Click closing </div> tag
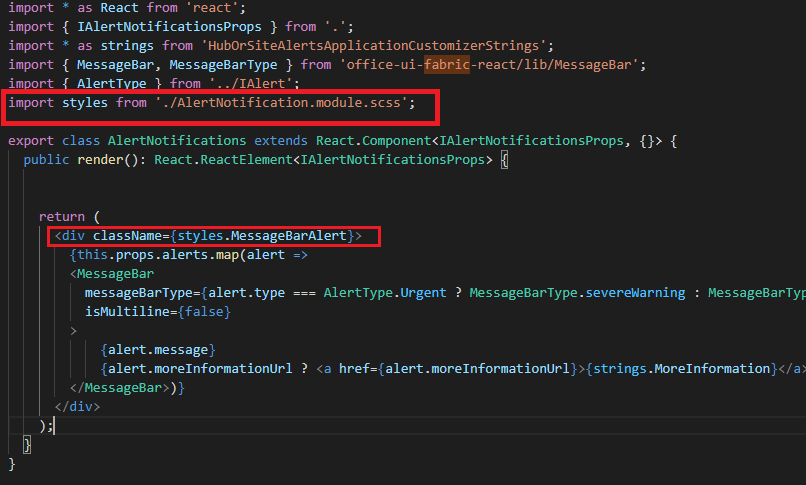The image size is (806, 485). coord(77,407)
